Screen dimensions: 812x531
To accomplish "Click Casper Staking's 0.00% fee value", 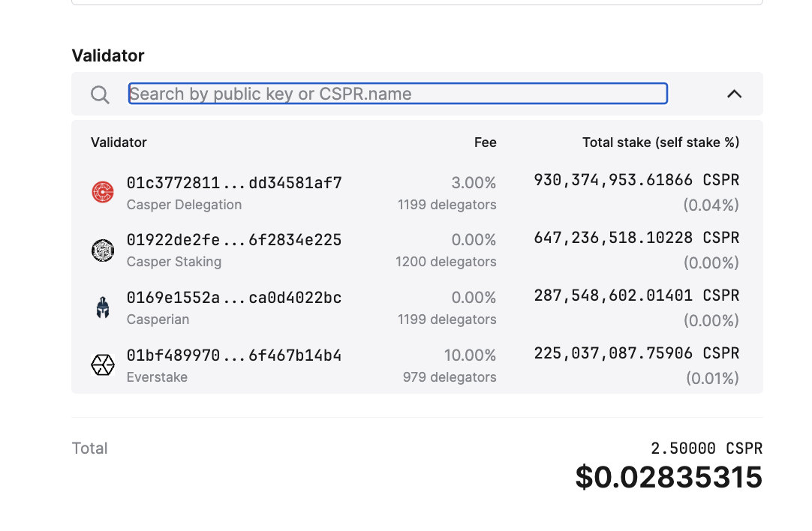I will tap(474, 240).
